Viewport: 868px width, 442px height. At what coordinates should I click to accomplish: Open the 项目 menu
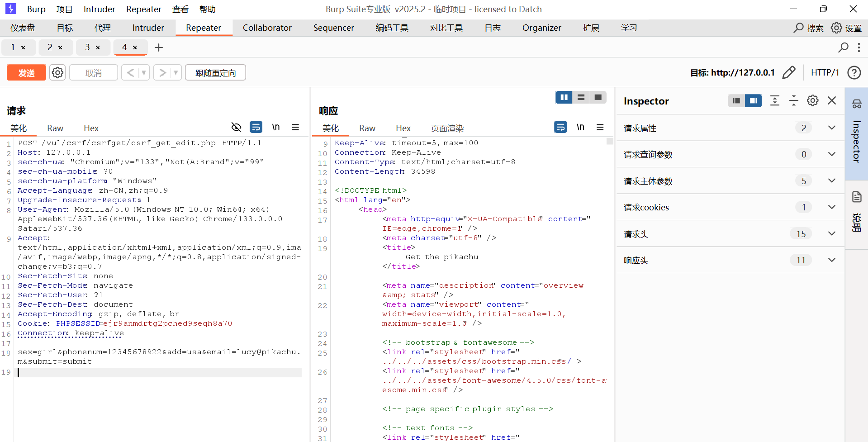click(64, 9)
